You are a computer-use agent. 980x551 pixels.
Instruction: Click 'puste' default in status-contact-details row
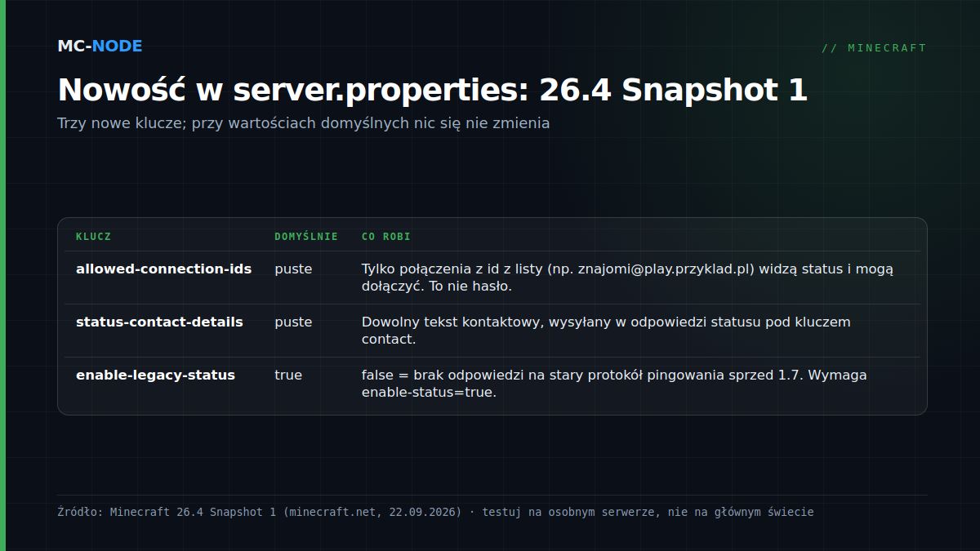pyautogui.click(x=293, y=322)
